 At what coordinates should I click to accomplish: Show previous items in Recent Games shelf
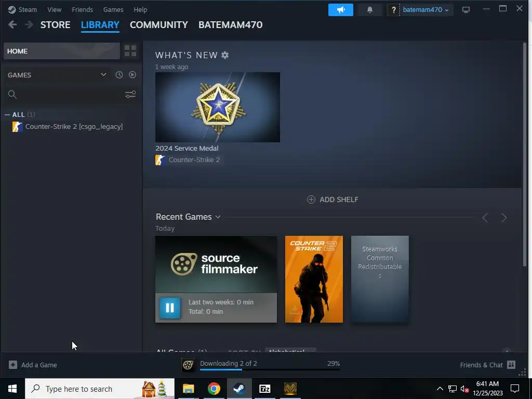485,218
